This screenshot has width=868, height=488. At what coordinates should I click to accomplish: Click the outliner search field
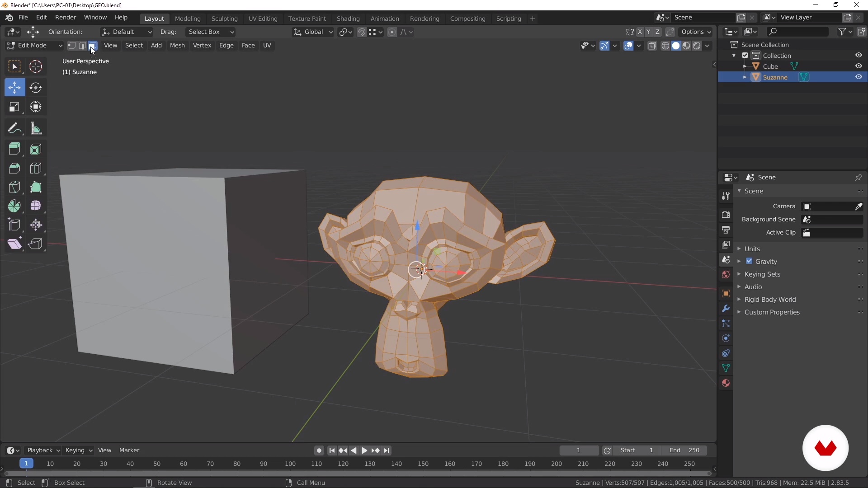coord(798,32)
